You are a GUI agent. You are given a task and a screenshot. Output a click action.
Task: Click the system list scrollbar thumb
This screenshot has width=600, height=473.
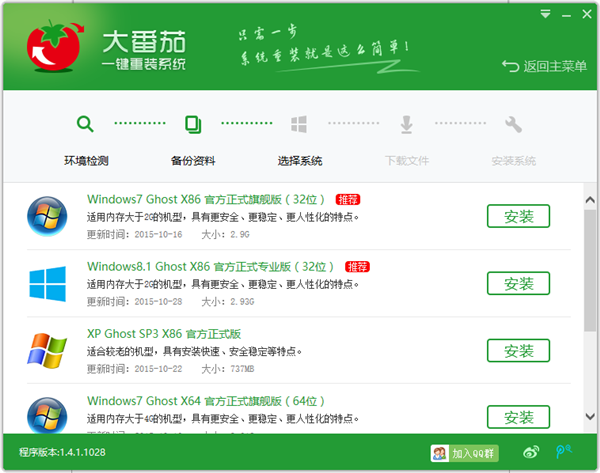click(x=590, y=270)
